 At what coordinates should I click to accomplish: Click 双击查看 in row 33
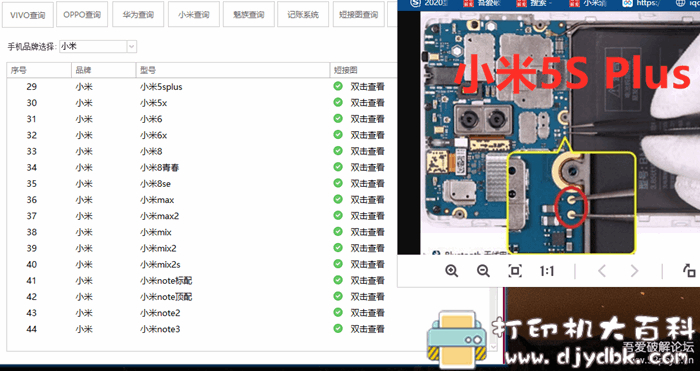point(367,151)
